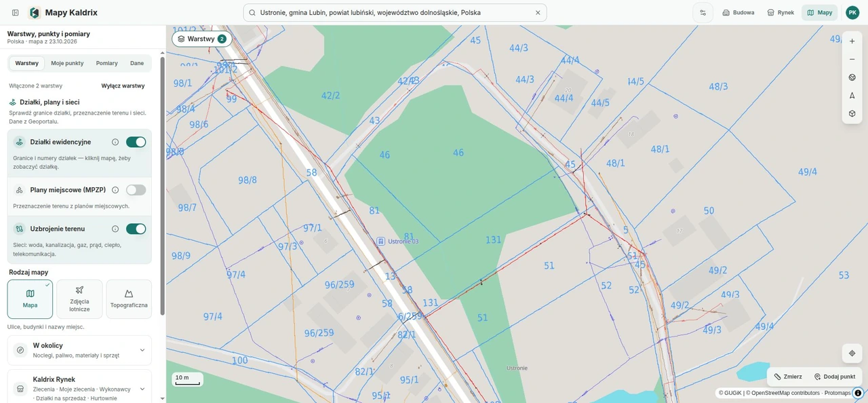
Task: Click parcel label 50 on map
Action: [709, 211]
